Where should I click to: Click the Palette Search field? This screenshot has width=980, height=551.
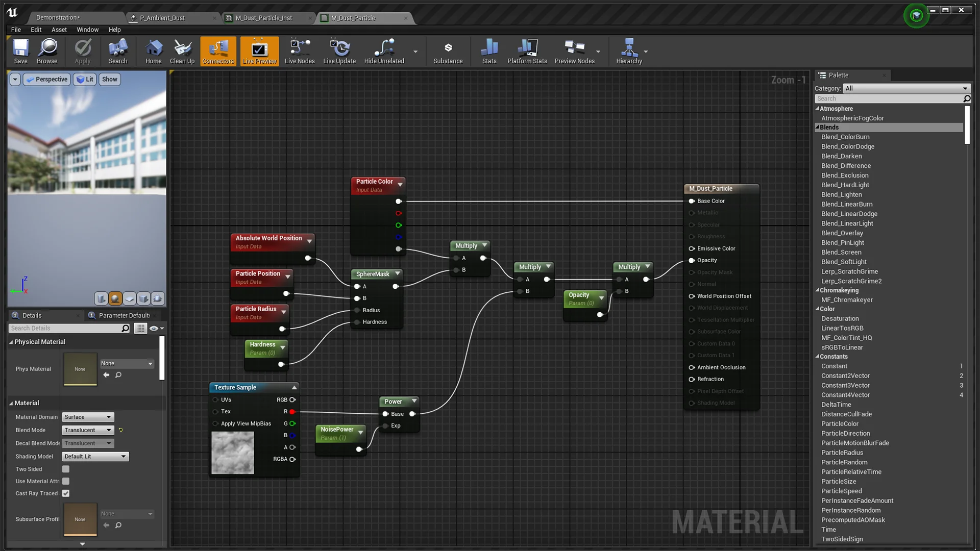coord(888,98)
